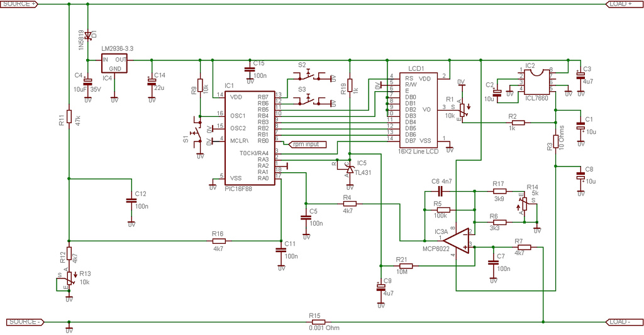Select resistor R9 10k
644x335 pixels.
[200, 85]
